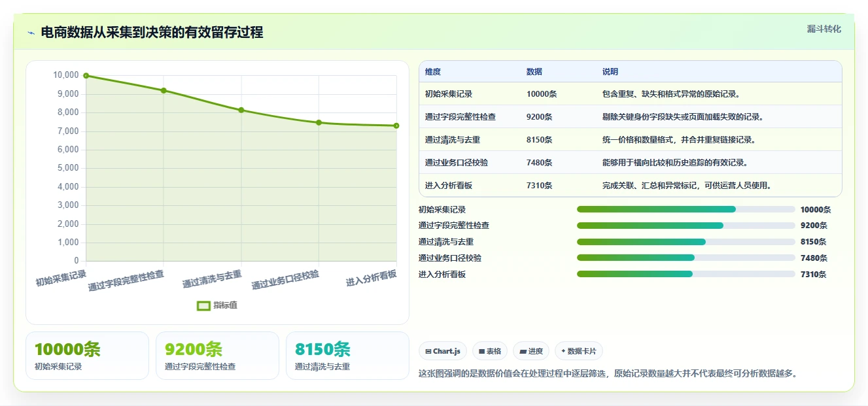This screenshot has height=406, width=868.
Task: Toggle the 指标值 chart legend
Action: coord(217,305)
